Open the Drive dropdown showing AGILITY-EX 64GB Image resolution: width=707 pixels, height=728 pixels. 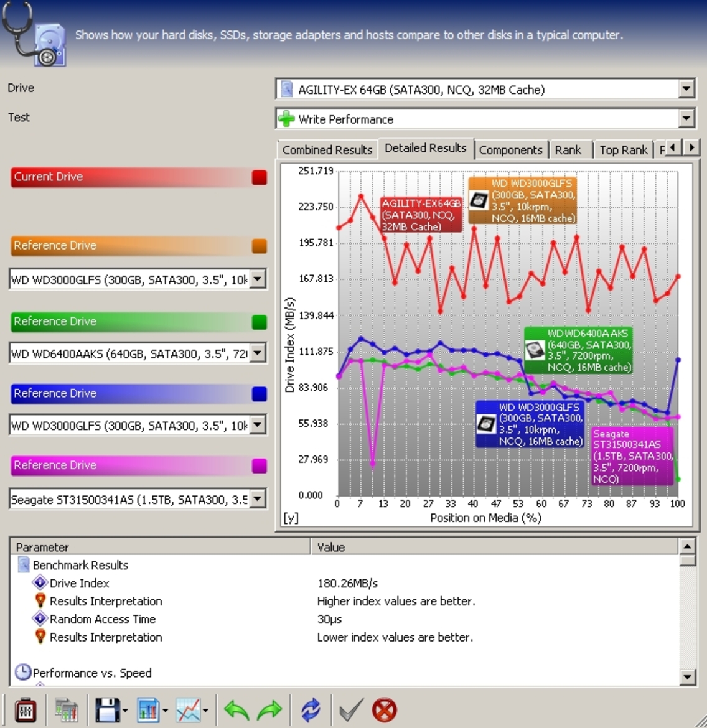686,89
